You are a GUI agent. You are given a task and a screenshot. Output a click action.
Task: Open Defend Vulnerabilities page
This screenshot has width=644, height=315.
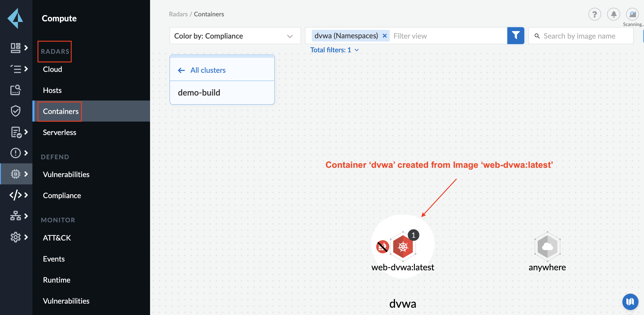tap(66, 174)
